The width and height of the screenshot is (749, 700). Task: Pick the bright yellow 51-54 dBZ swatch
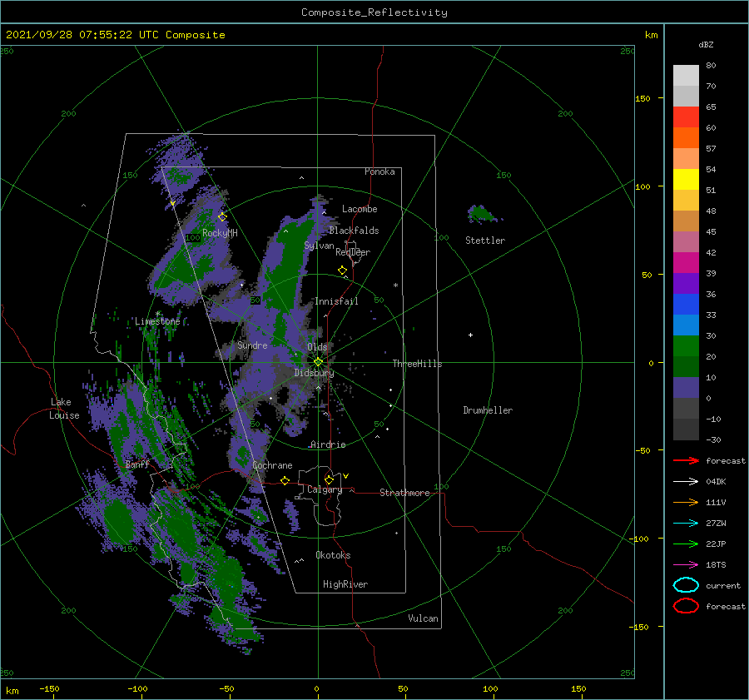coord(686,179)
